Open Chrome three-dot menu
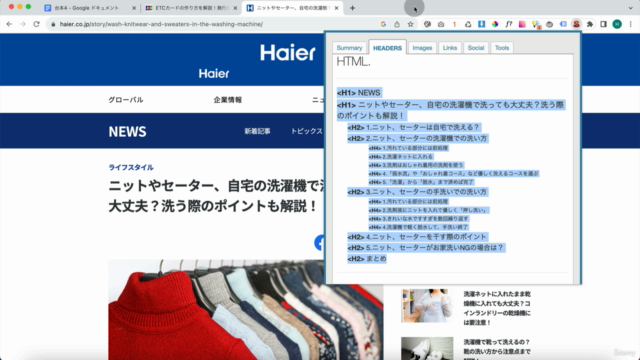This screenshot has width=640, height=360. click(631, 24)
